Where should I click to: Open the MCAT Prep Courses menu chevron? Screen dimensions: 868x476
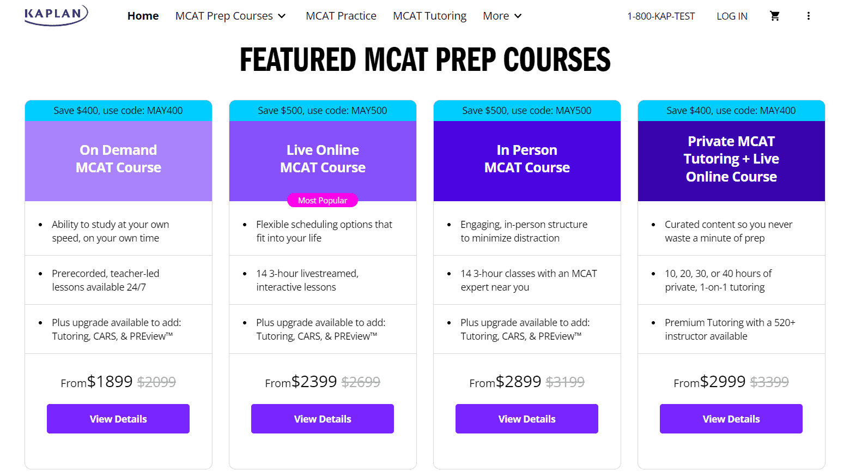tap(283, 16)
